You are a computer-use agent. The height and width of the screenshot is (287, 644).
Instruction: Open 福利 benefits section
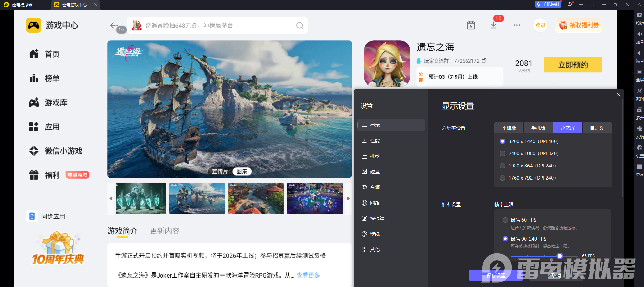click(45, 175)
